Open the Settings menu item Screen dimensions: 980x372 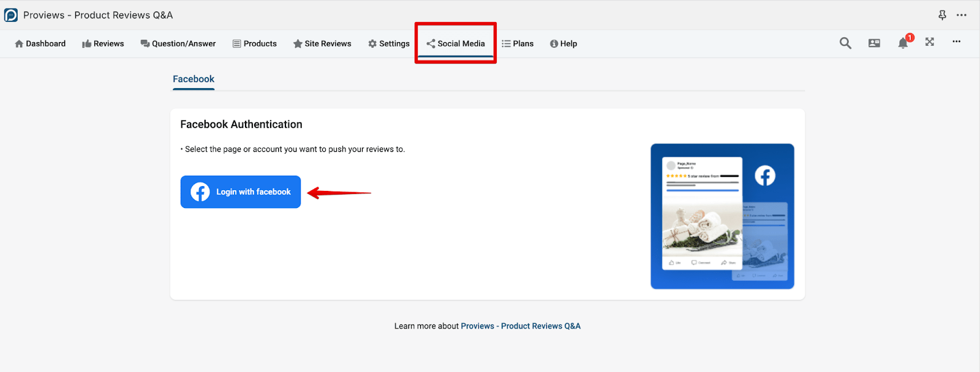coord(389,43)
